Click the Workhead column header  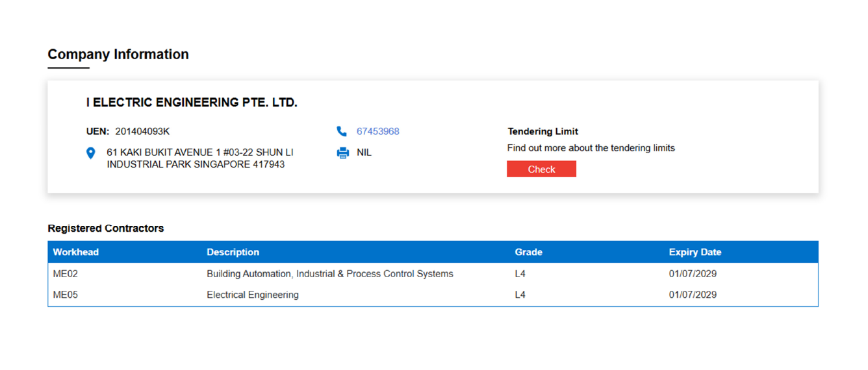pyautogui.click(x=76, y=252)
